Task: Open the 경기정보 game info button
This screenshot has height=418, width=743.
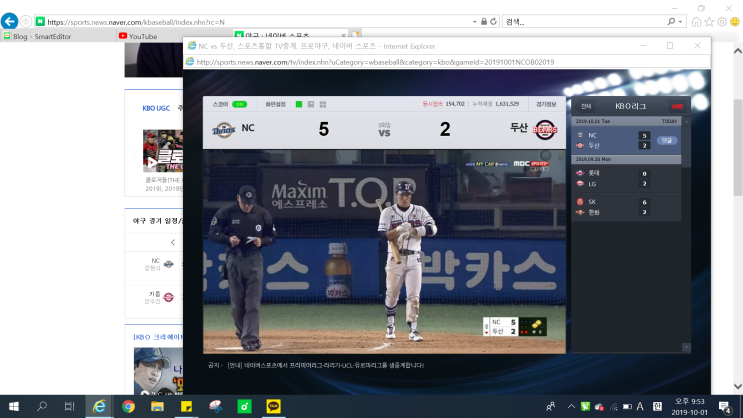Action: pos(546,104)
